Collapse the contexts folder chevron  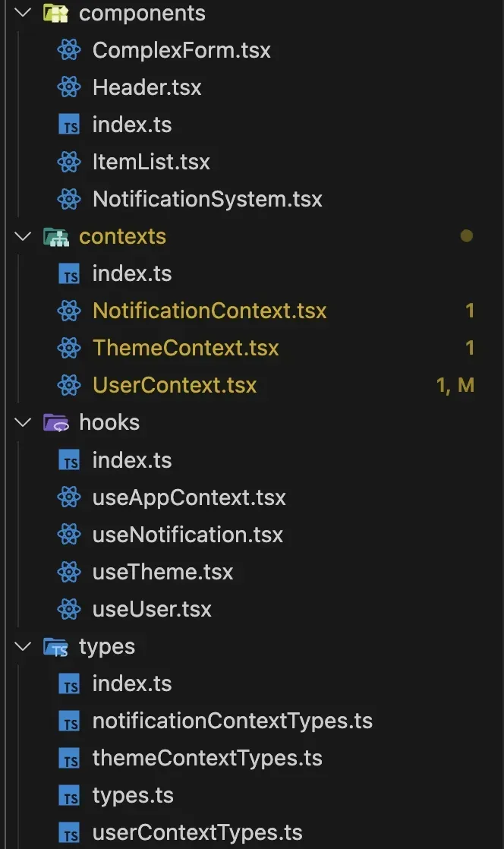click(24, 237)
